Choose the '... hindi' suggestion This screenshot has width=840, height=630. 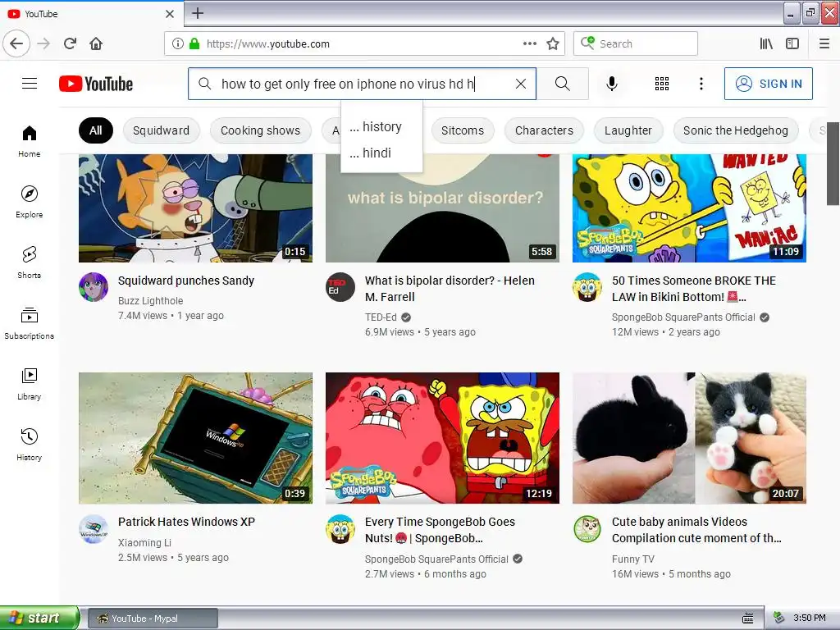pos(381,153)
